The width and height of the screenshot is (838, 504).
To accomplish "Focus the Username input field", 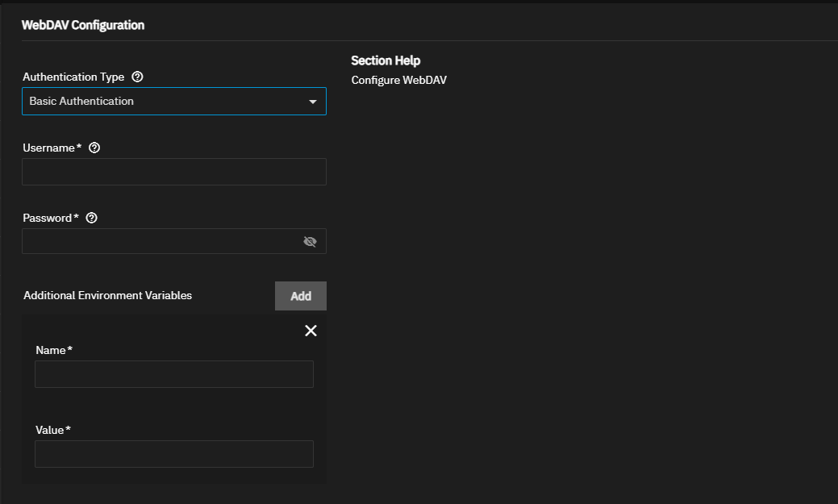I will point(173,172).
